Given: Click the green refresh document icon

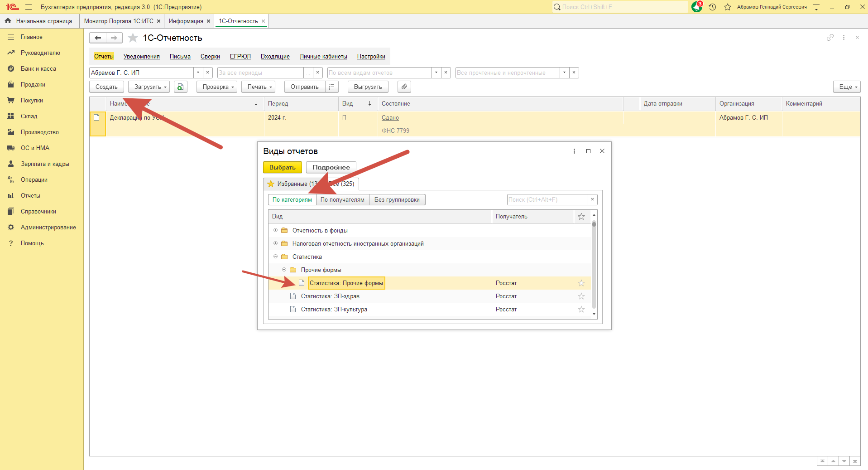Looking at the screenshot, I should click(x=180, y=87).
